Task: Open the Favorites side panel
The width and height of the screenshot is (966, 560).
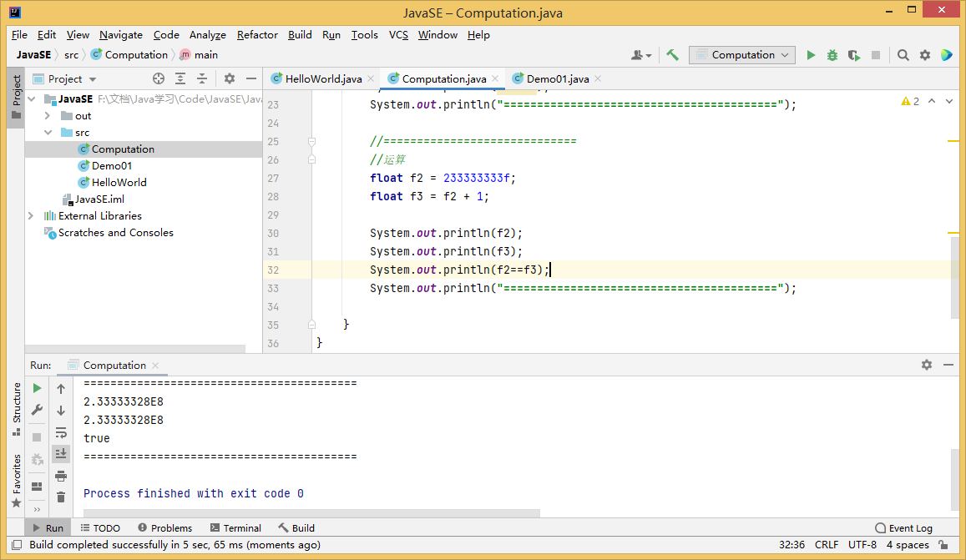Action: [x=17, y=481]
